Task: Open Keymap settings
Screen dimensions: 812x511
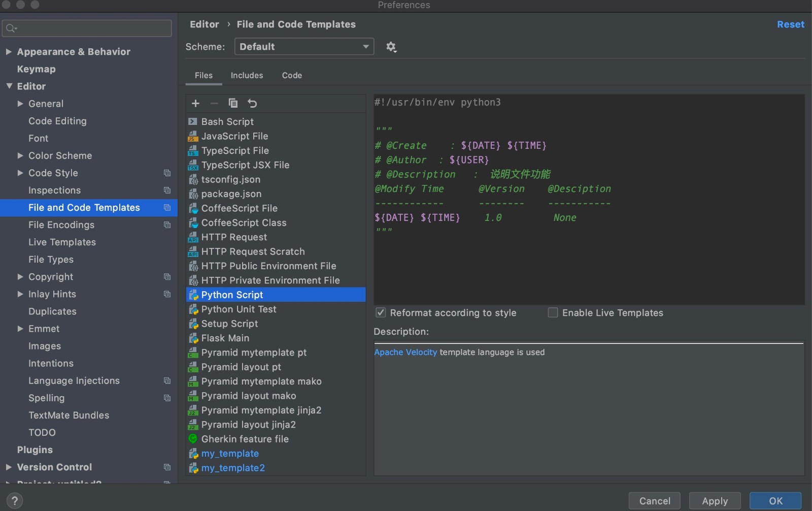Action: (36, 69)
